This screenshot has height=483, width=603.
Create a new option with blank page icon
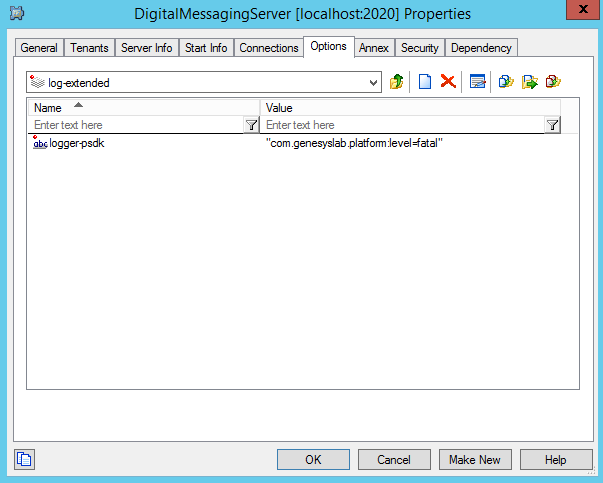click(425, 82)
